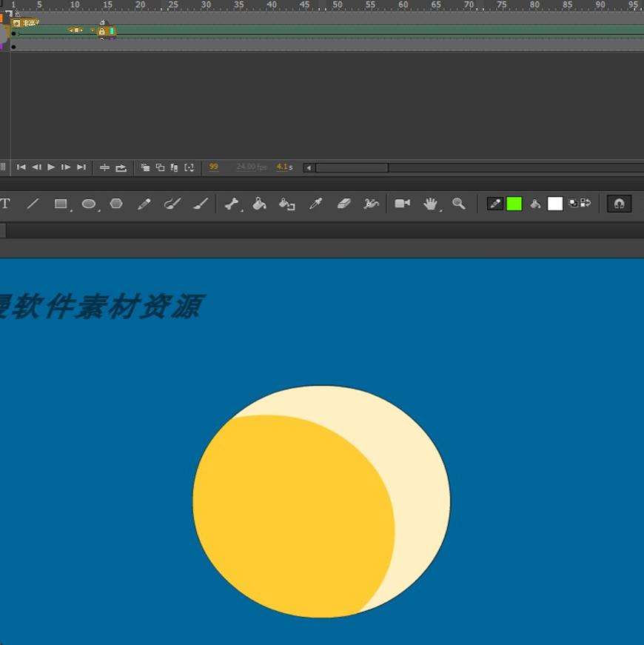Select the Zoom magnifier tool
The height and width of the screenshot is (645, 644).
tap(458, 204)
